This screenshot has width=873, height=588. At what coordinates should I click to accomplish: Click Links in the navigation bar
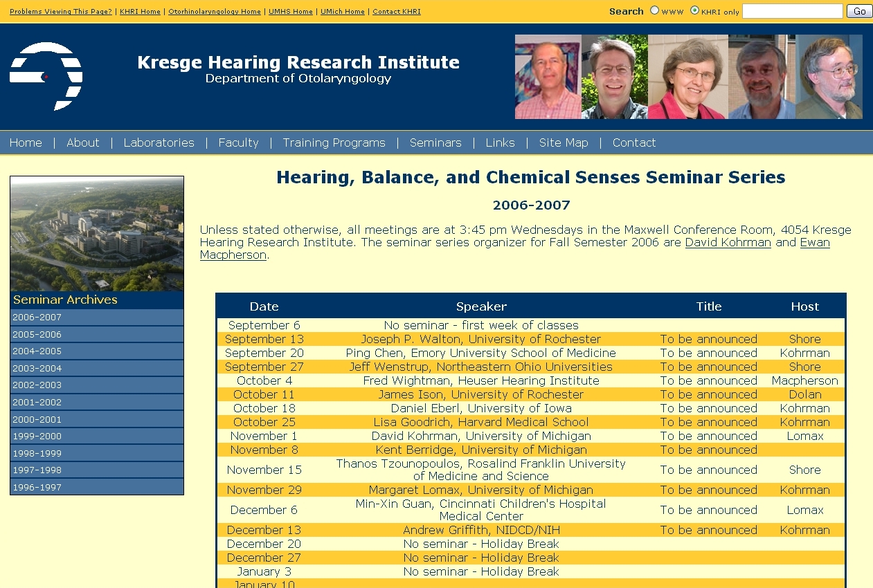tap(500, 143)
